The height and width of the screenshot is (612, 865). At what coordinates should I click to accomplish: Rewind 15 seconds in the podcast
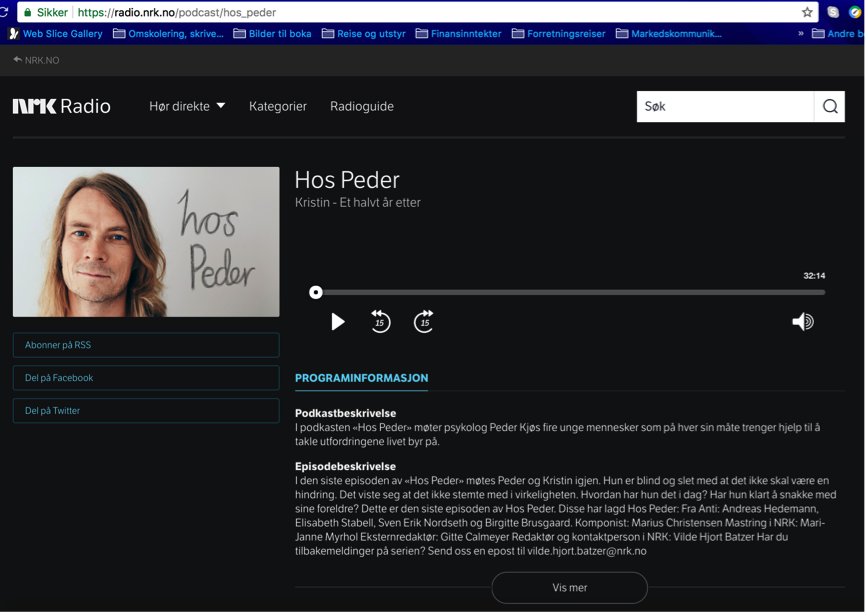(380, 322)
